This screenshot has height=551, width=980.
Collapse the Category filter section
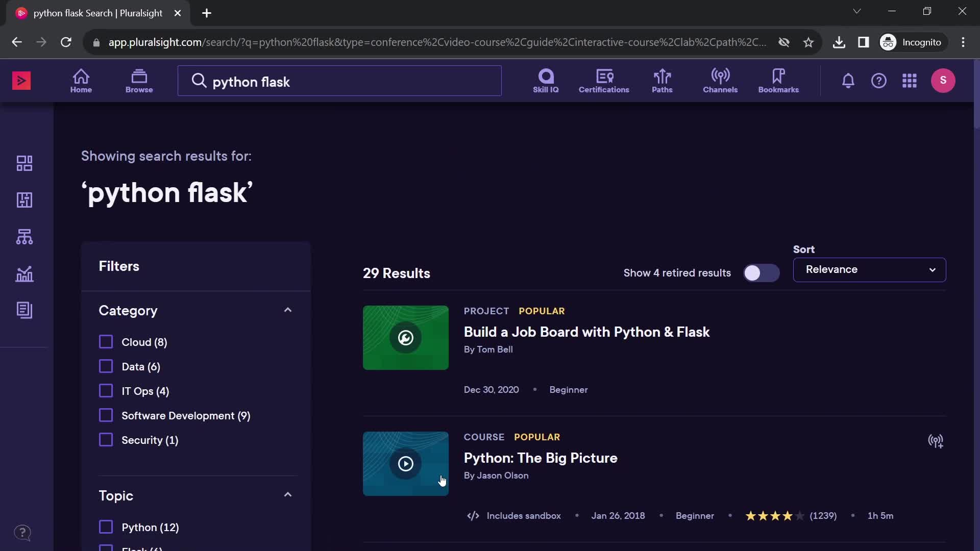tap(287, 310)
